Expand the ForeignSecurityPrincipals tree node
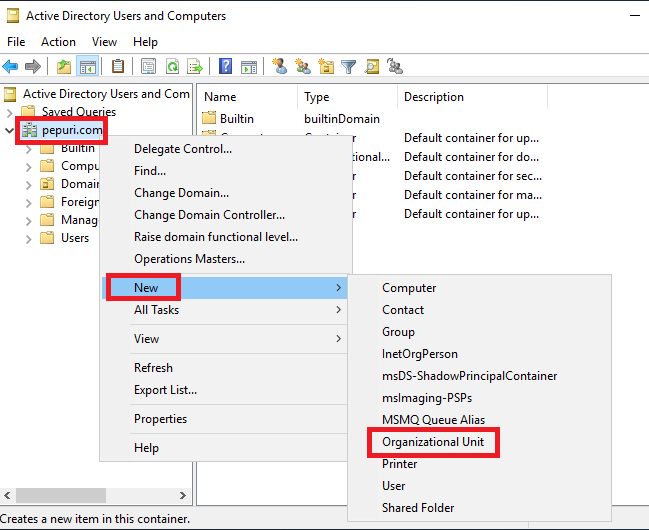Image resolution: width=649 pixels, height=530 pixels. [x=29, y=203]
